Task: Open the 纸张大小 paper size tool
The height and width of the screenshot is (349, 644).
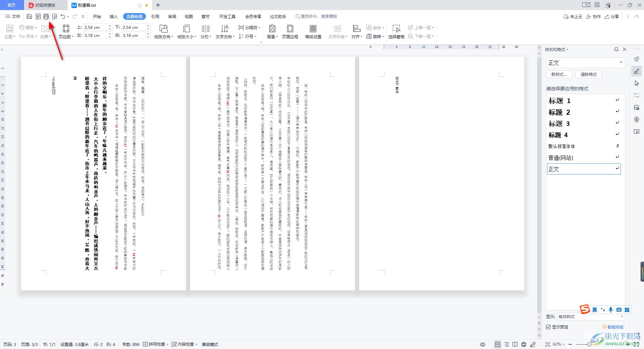Action: point(186,32)
